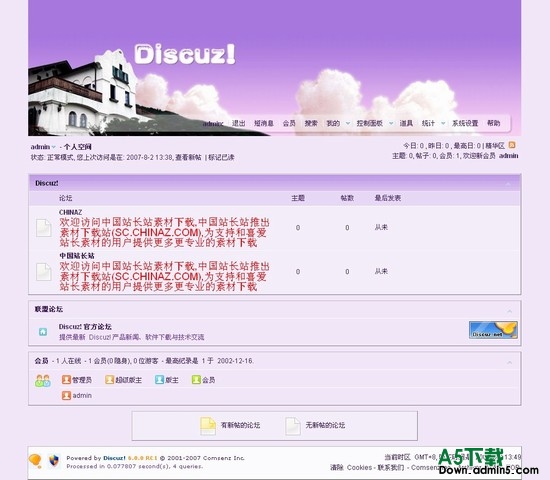Click the 查看新帖 link
This screenshot has width=550, height=480.
point(189,157)
